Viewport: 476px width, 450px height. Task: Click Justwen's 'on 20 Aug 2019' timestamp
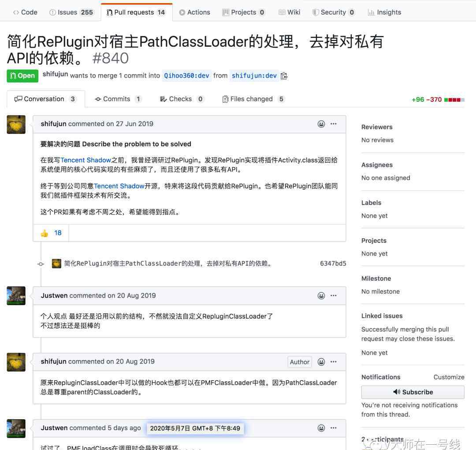131,296
